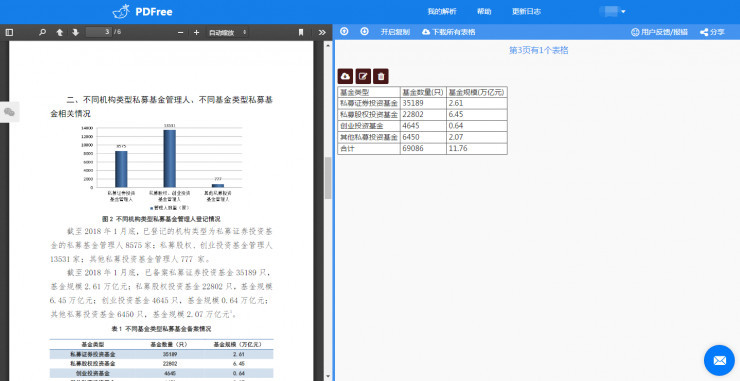Delete the table with trash icon
740x381 pixels.
click(x=381, y=76)
